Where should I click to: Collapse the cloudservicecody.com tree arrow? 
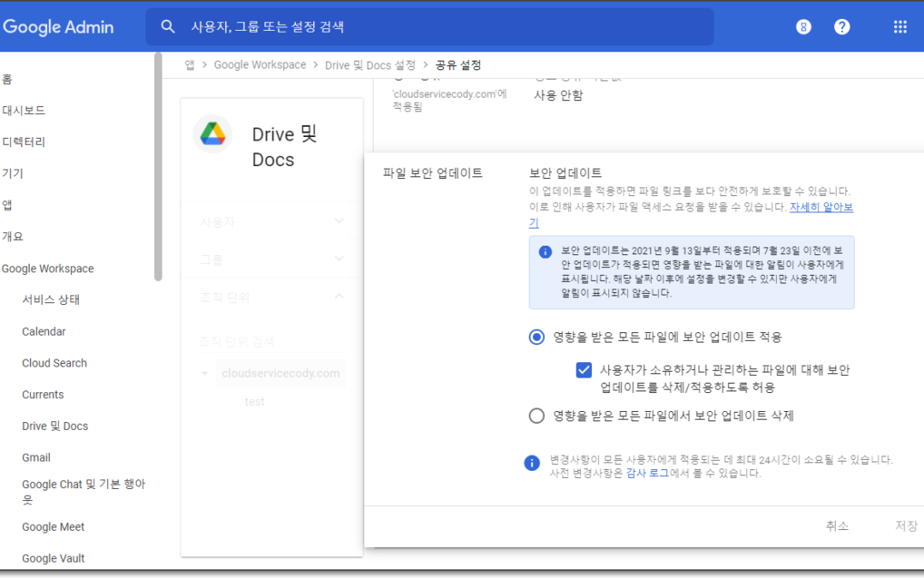click(x=204, y=373)
